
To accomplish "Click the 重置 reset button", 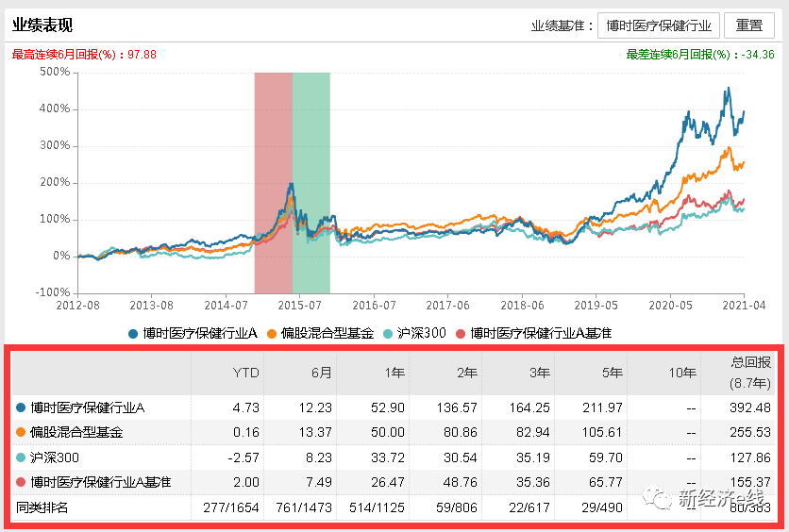I will [x=748, y=25].
